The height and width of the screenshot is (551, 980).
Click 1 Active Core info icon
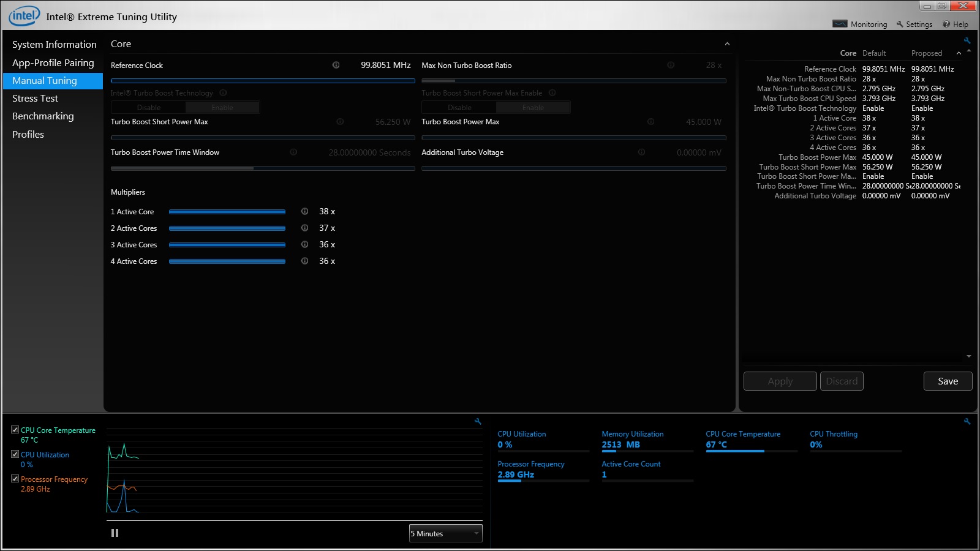coord(304,211)
